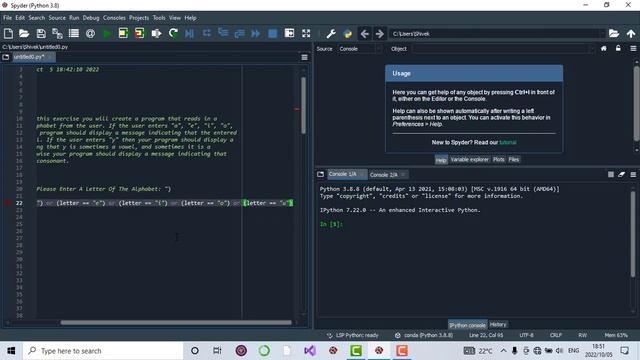Open the console pane options menu
640x360 pixels.
click(x=633, y=174)
